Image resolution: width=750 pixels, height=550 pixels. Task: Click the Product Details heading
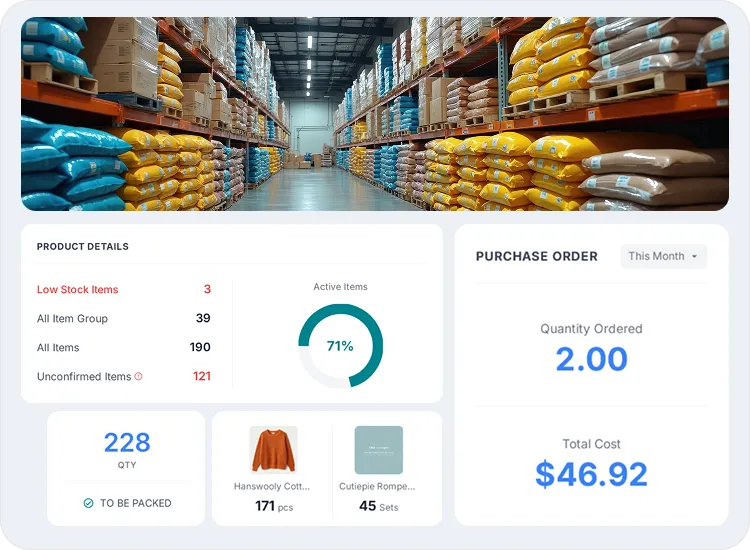tap(83, 247)
